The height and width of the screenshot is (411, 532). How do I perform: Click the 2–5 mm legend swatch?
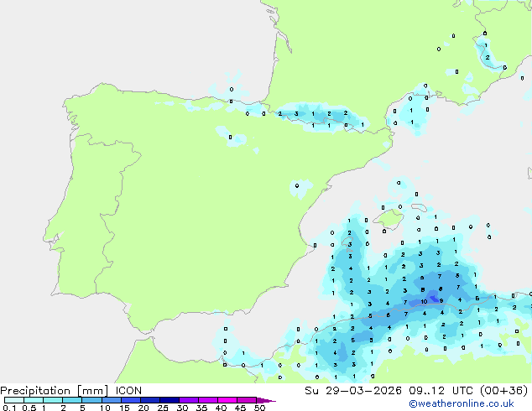[72, 400]
